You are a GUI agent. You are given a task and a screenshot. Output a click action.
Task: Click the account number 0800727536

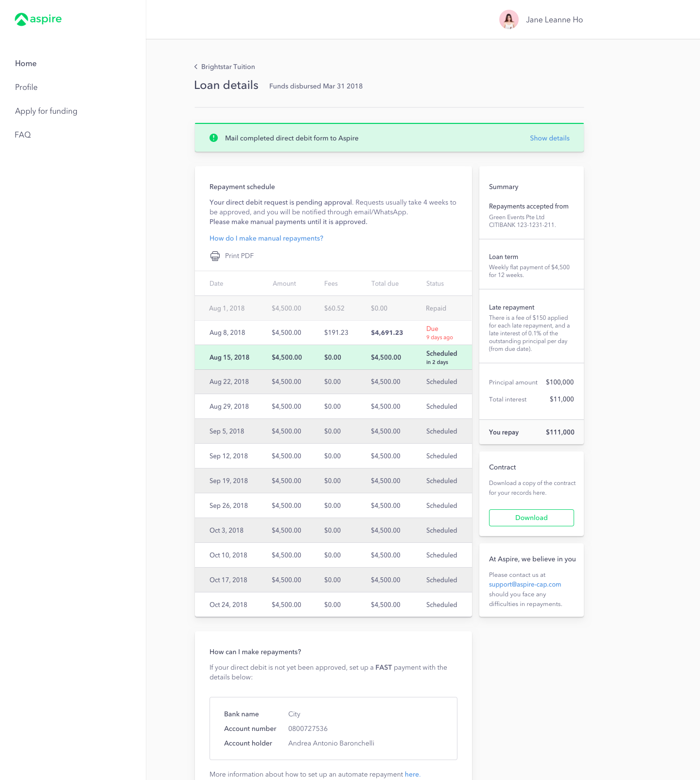tap(308, 728)
